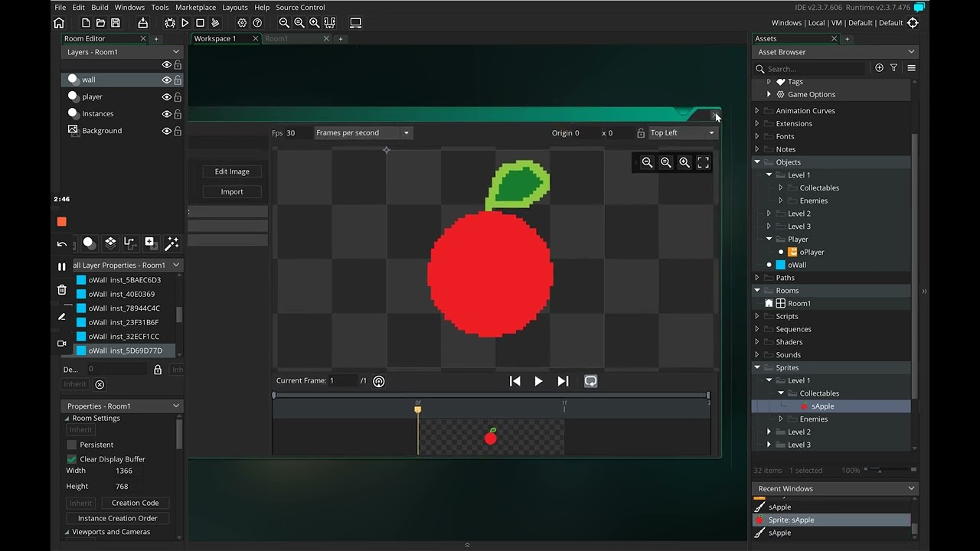Open the help question mark icon
Viewport: 980px width, 551px height.
[257, 23]
